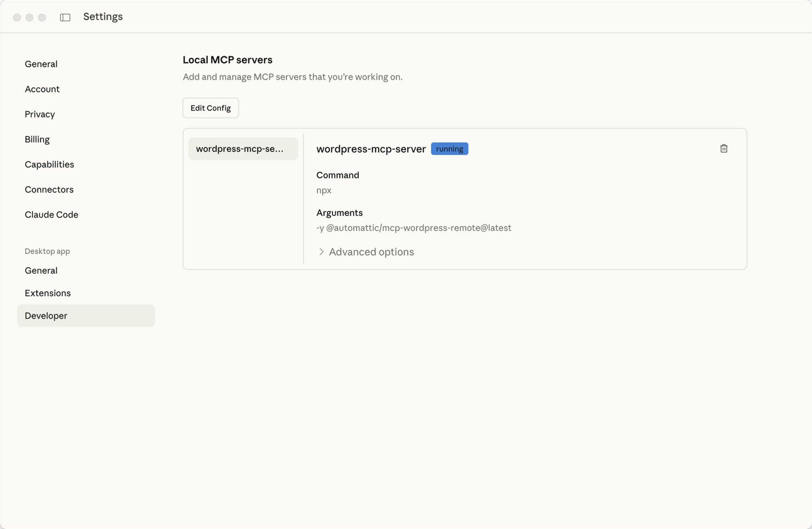This screenshot has height=529, width=812.
Task: View Billing settings
Action: (37, 139)
